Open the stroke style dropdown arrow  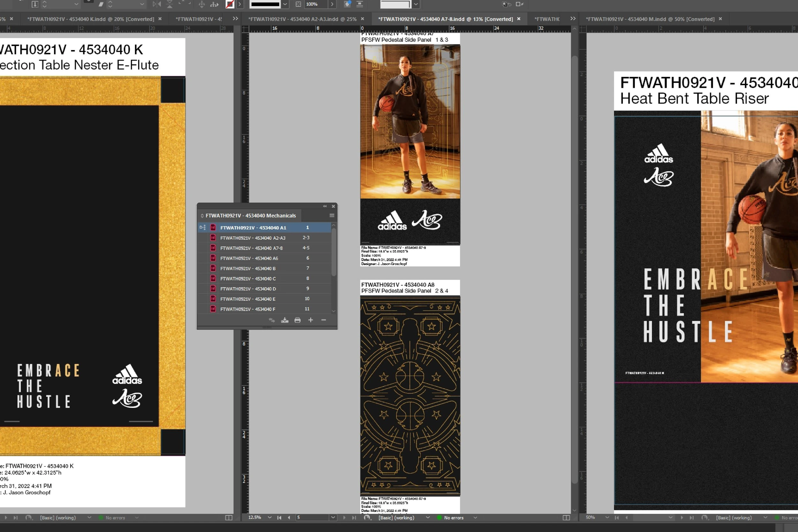pos(285,4)
